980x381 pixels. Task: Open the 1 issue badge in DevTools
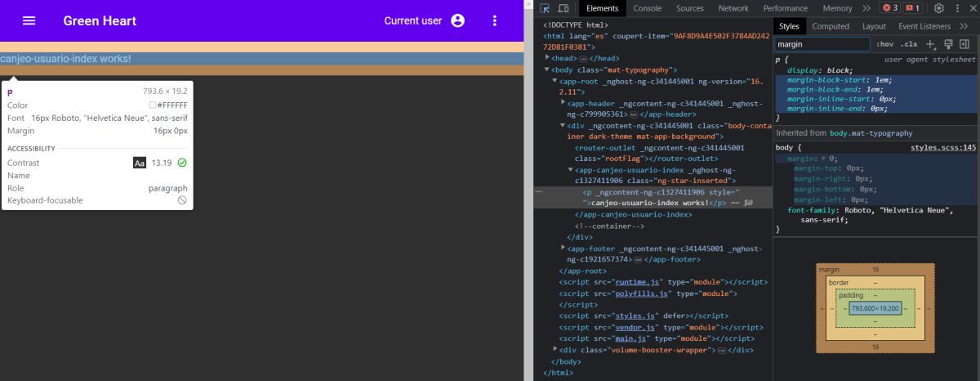tap(913, 8)
